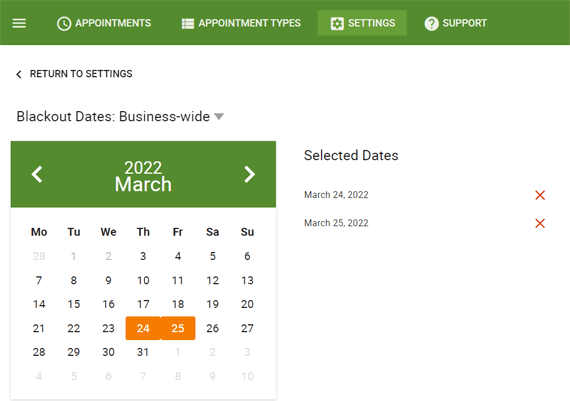The image size is (570, 401).
Task: Click the Settings gear icon
Action: (x=337, y=24)
